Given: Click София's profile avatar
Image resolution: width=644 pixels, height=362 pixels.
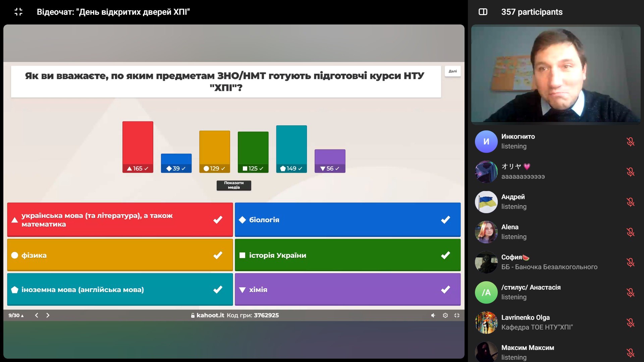Looking at the screenshot, I should click(x=486, y=262).
